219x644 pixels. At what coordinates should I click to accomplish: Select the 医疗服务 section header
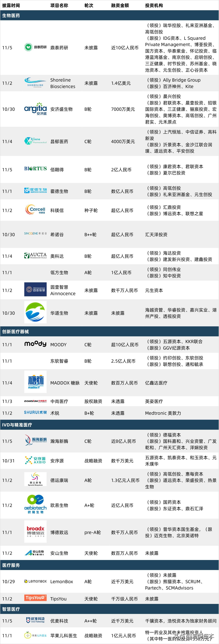click(109, 565)
